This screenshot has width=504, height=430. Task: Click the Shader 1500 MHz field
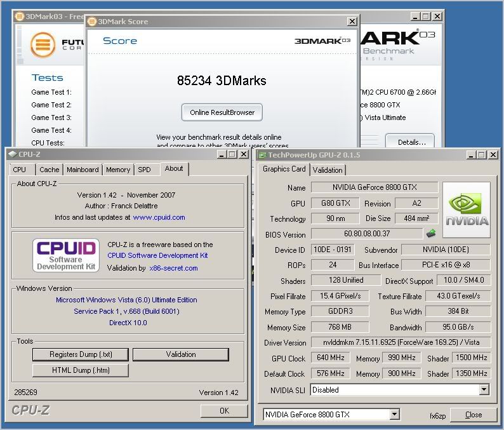(471, 358)
